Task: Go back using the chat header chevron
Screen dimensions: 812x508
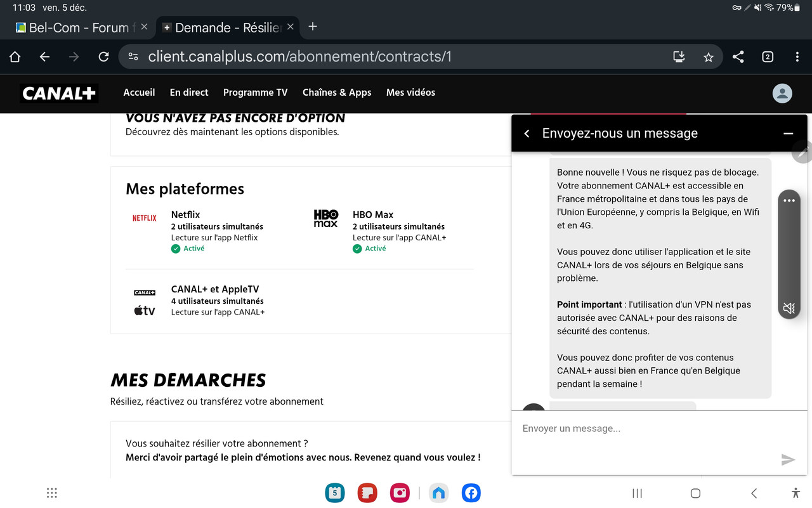Action: click(527, 134)
